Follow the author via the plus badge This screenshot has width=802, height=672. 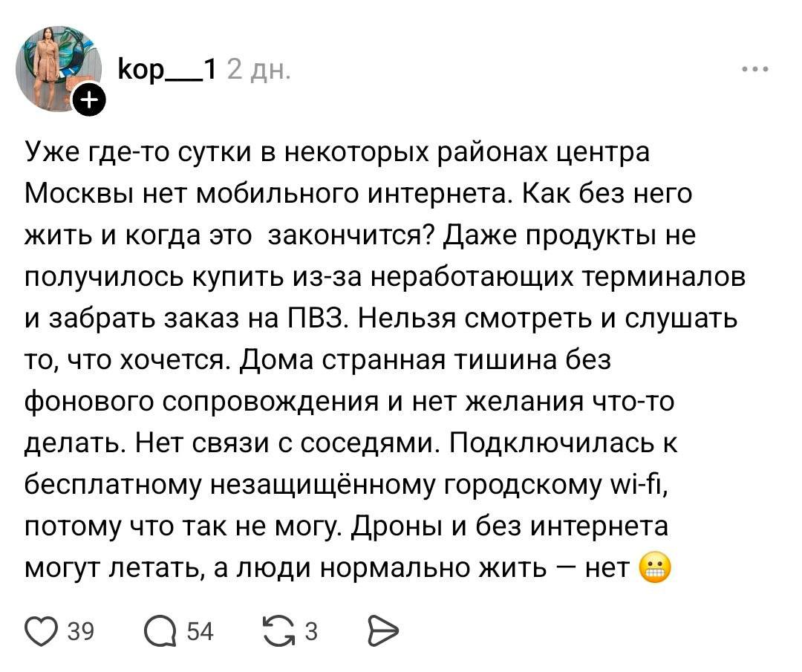pos(88,101)
